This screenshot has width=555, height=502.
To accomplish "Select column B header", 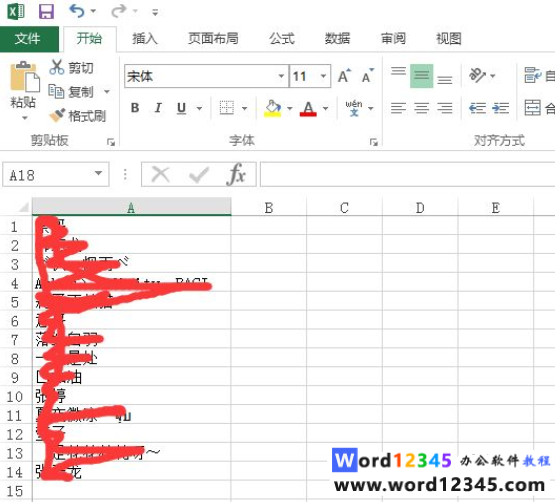I will pyautogui.click(x=269, y=207).
